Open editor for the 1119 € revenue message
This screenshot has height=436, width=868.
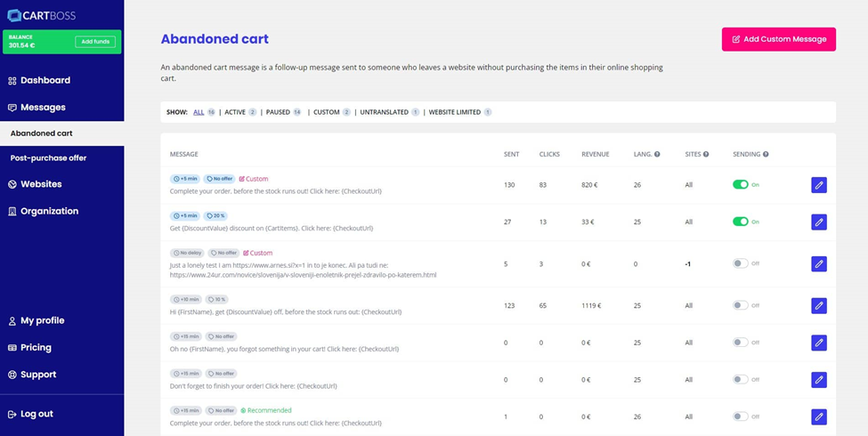[818, 306]
